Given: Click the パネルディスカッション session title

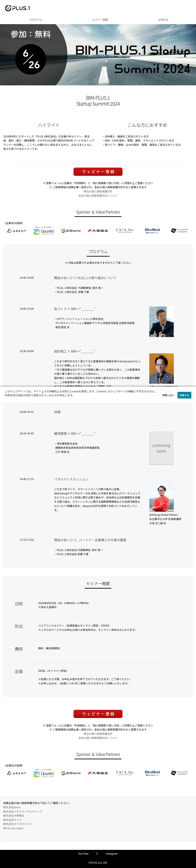Looking at the screenshot, I should point(71,479).
